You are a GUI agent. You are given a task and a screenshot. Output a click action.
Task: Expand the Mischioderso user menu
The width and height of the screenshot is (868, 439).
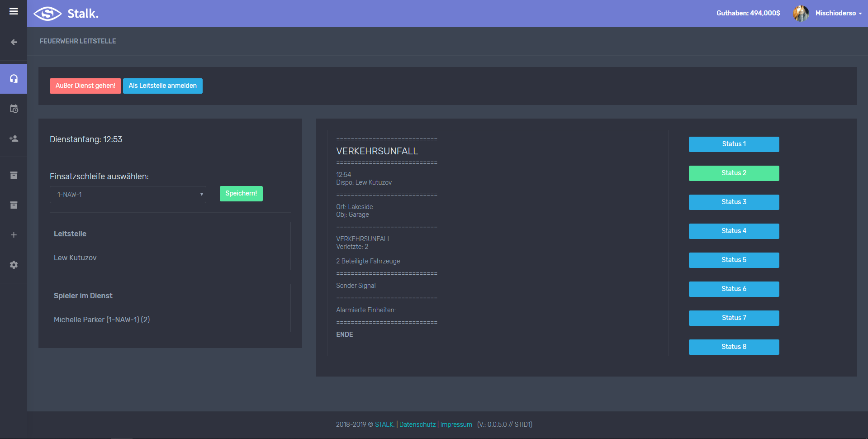pos(838,13)
